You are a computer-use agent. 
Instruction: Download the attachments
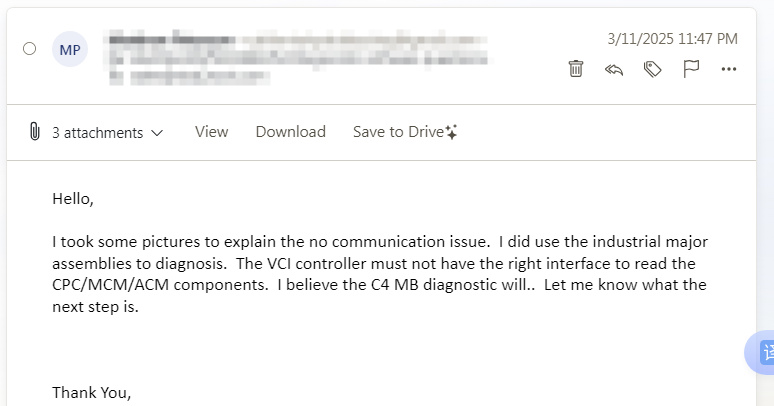(x=290, y=132)
